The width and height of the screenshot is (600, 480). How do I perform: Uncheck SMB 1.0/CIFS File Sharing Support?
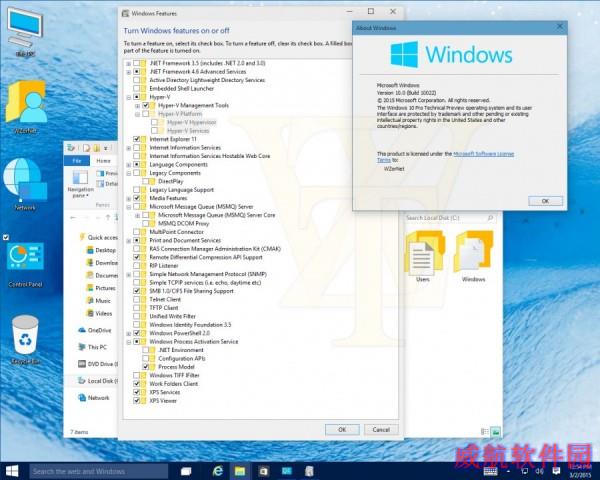[x=136, y=291]
